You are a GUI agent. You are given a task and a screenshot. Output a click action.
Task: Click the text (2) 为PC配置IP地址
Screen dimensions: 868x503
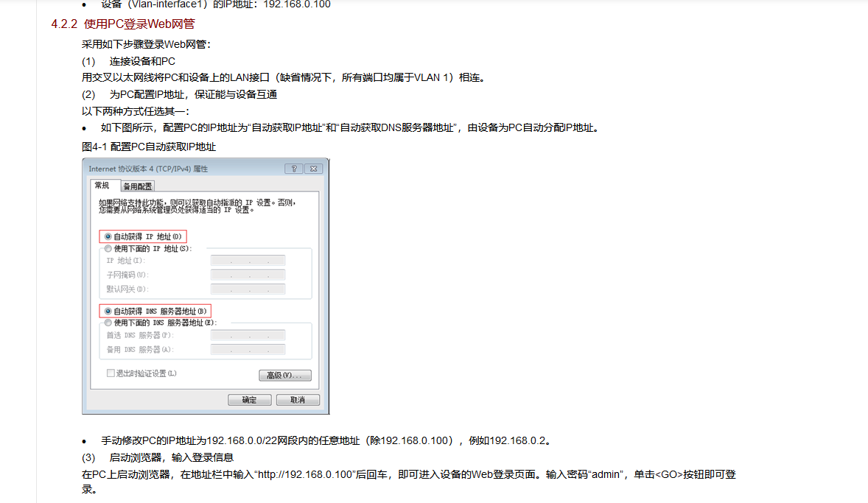(x=179, y=94)
